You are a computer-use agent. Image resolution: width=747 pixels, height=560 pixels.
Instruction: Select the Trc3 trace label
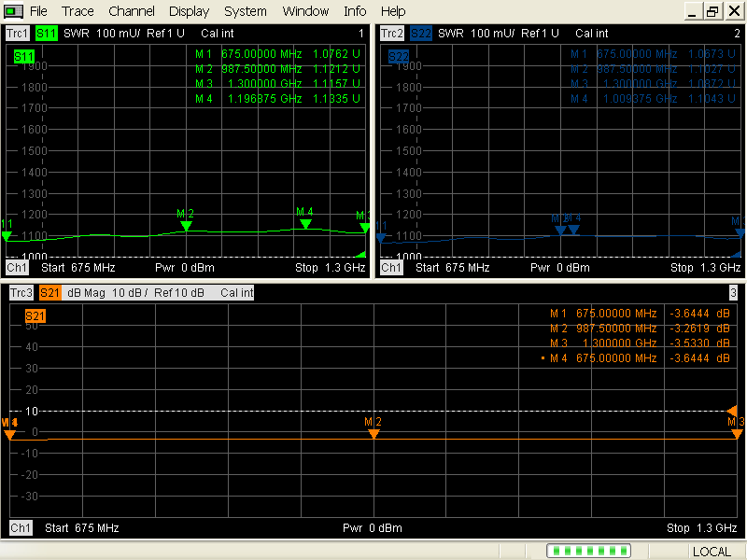(21, 293)
